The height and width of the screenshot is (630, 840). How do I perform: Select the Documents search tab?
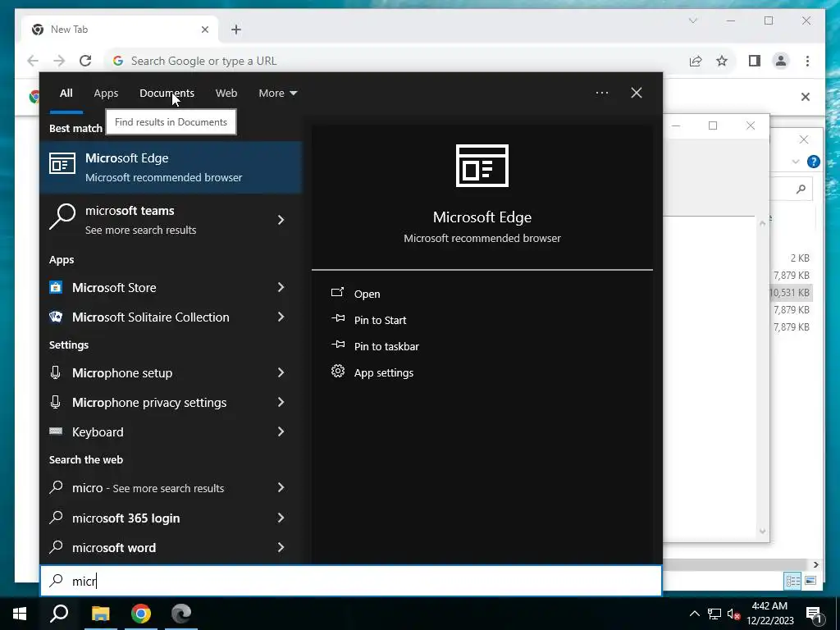tap(167, 93)
